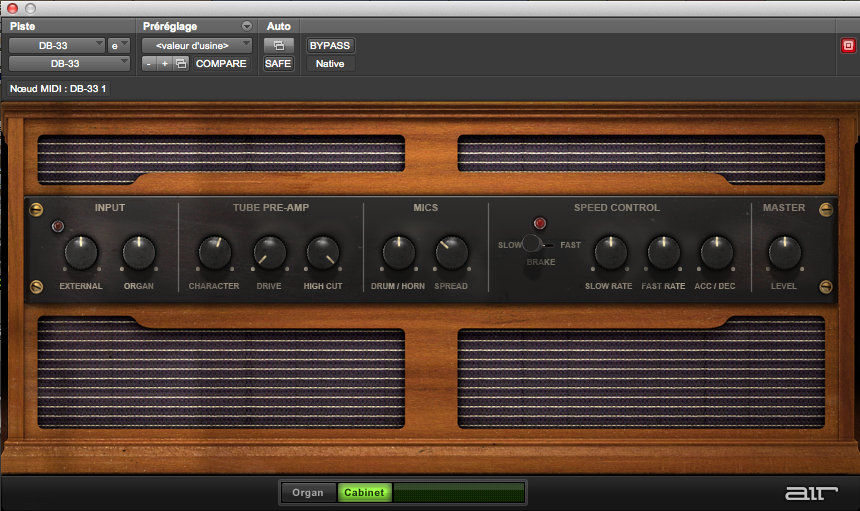Click the DRIVE knob
Screen dimensions: 860x511
(269, 253)
